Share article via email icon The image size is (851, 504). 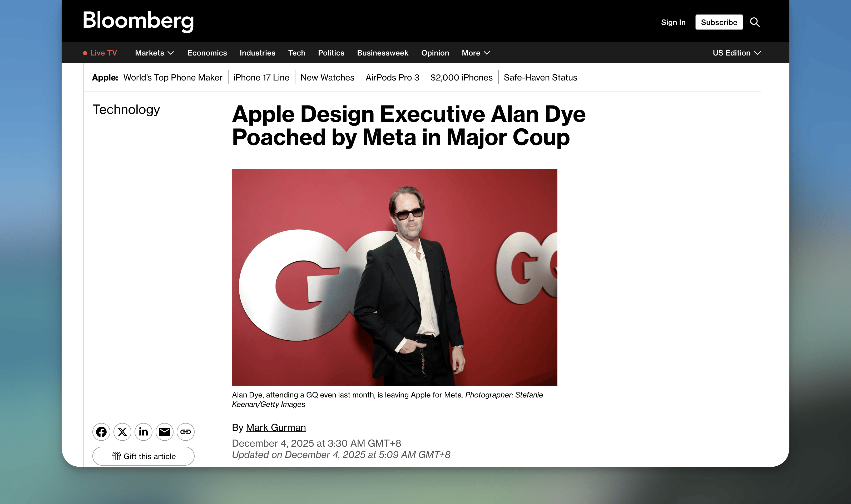click(x=165, y=432)
